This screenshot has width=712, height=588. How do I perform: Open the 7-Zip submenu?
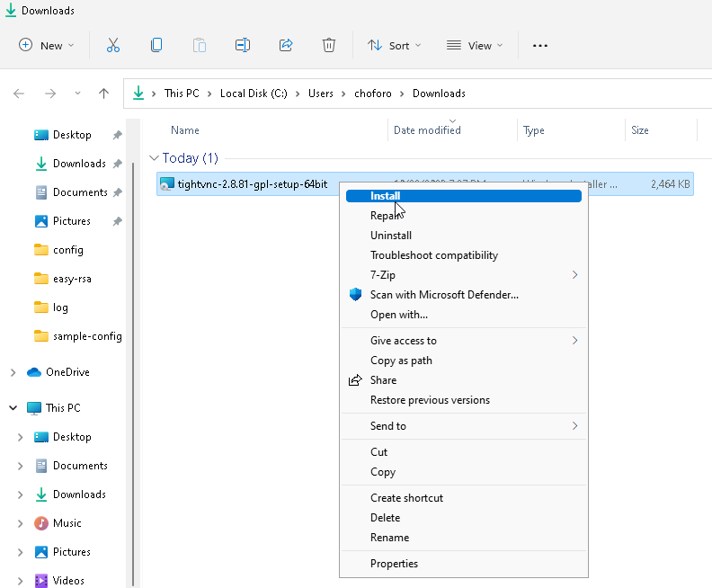click(x=464, y=275)
